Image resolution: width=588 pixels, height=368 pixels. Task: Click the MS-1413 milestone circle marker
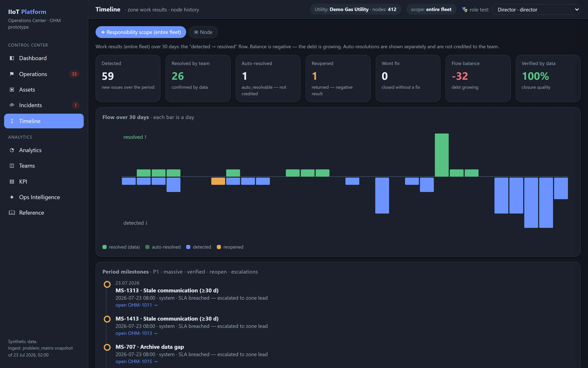coord(107,319)
